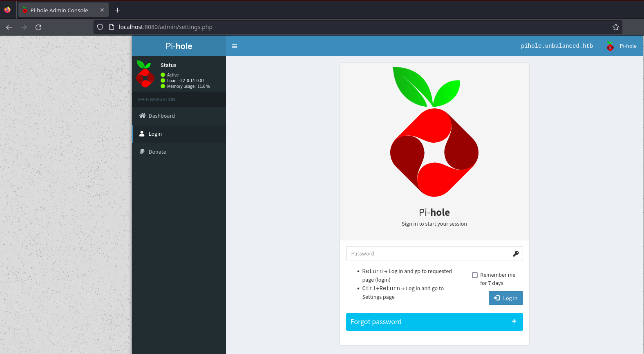Reload the page using the browser refresh button
This screenshot has height=354, width=644.
[38, 27]
